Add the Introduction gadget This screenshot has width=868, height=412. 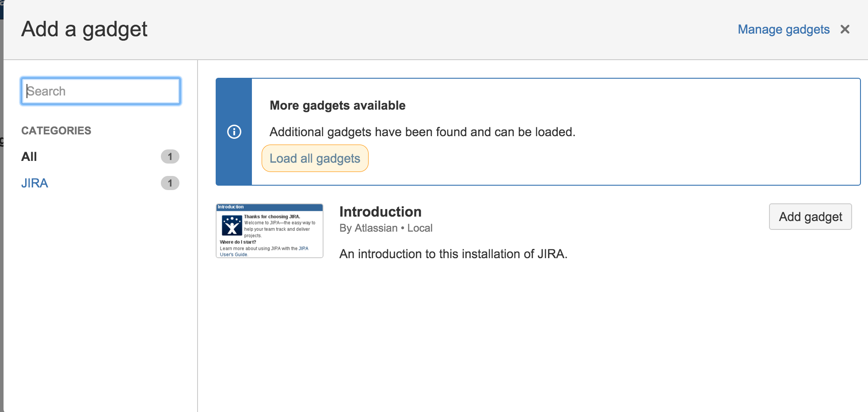pos(810,217)
